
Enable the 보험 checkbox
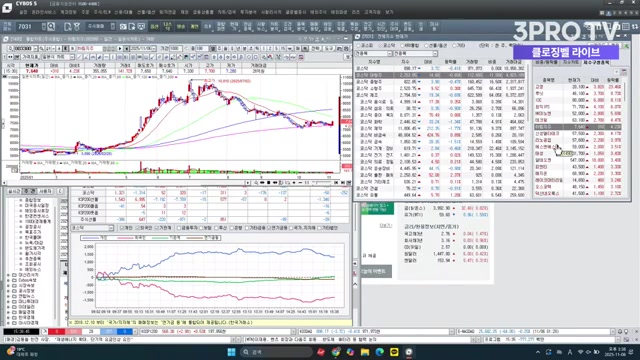(202, 228)
